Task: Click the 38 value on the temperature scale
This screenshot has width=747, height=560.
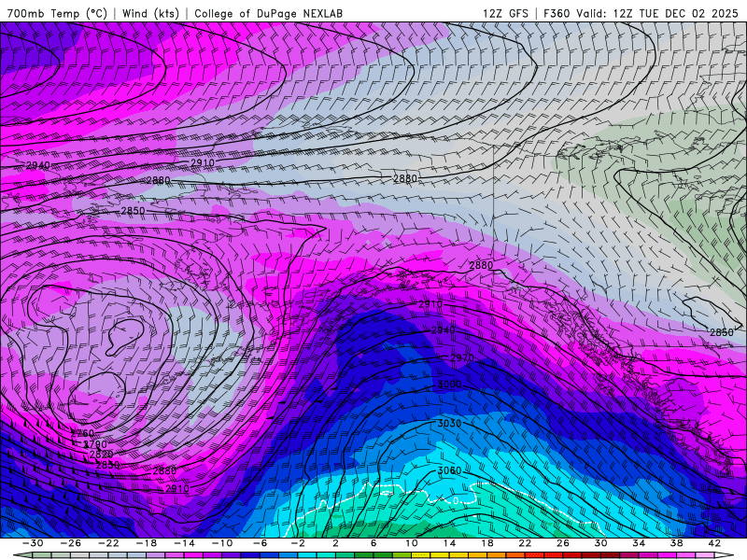Action: [x=676, y=543]
